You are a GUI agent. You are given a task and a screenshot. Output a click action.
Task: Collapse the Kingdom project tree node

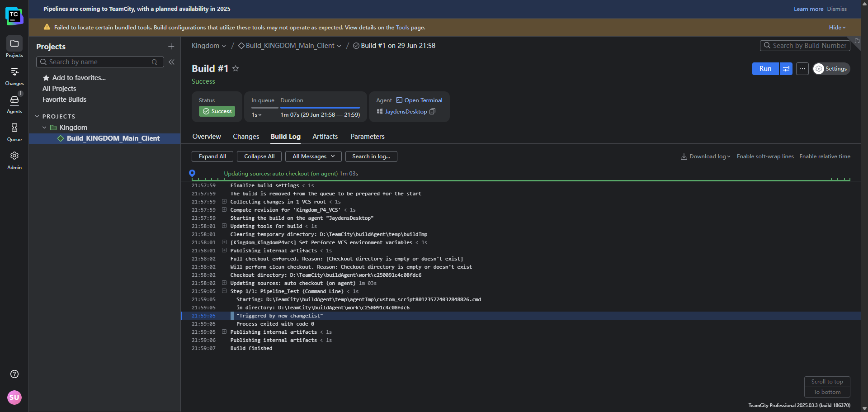44,128
